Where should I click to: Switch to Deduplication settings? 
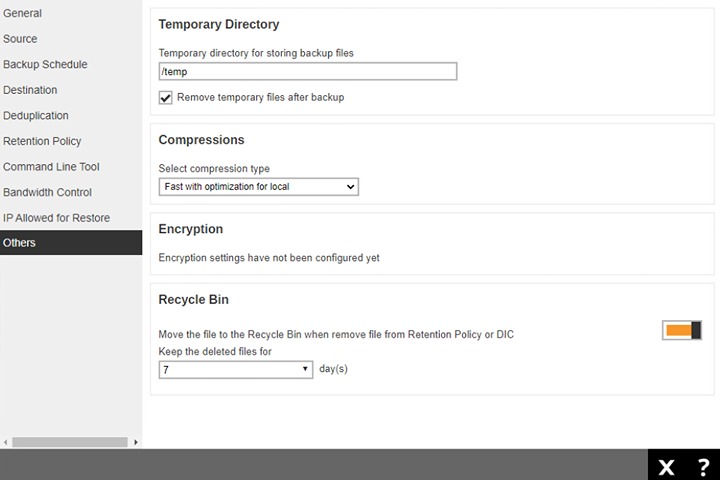(x=36, y=116)
